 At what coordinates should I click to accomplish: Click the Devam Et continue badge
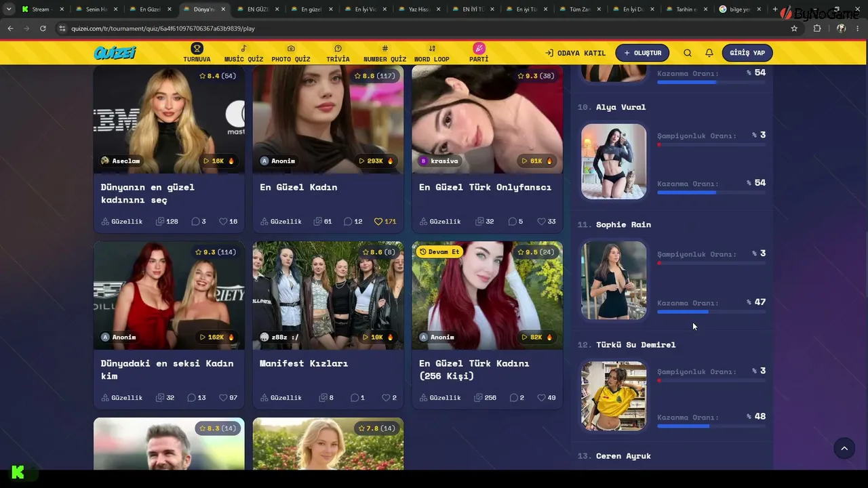(x=439, y=252)
